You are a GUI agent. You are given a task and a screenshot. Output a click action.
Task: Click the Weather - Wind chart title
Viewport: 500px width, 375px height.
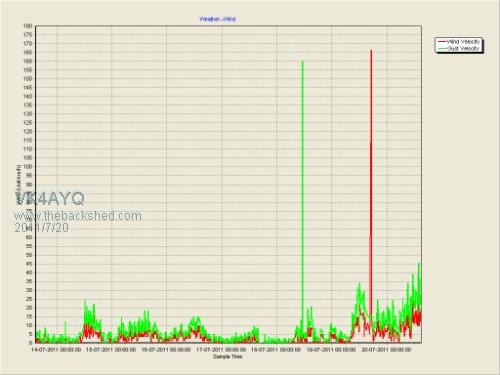[218, 19]
